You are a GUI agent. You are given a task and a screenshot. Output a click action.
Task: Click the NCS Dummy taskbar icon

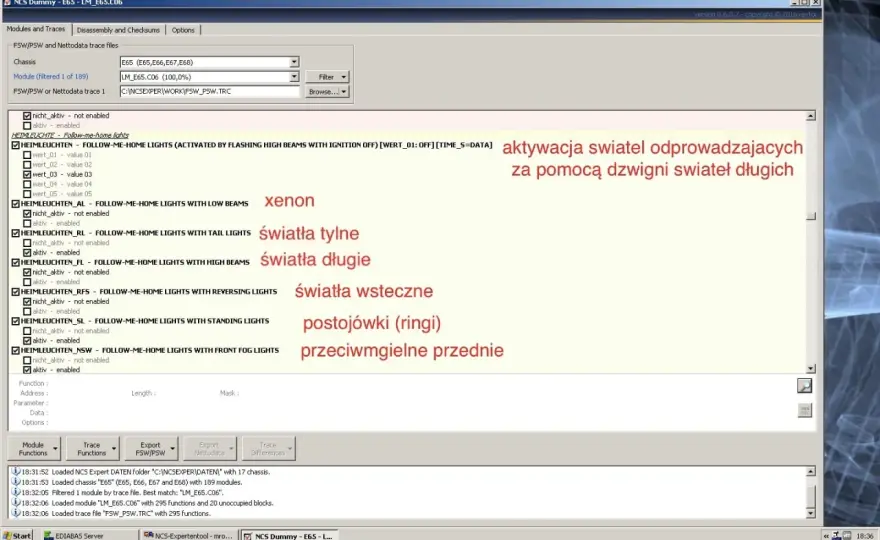pyautogui.click(x=248, y=536)
